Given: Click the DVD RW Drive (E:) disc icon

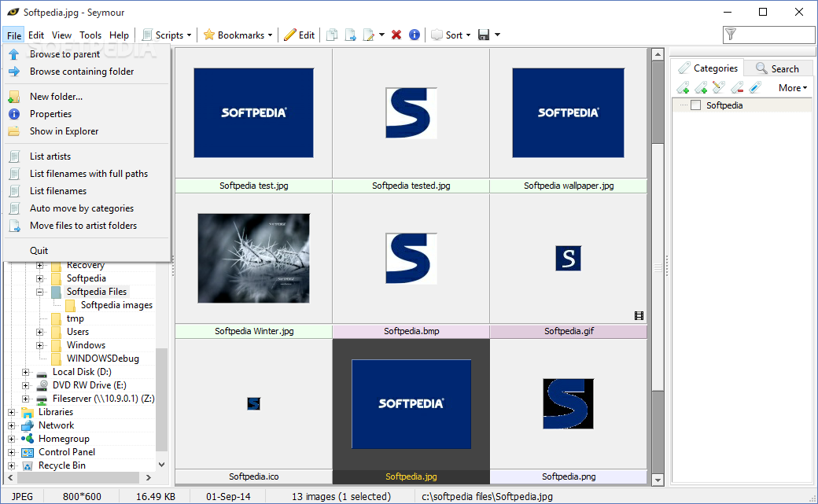Looking at the screenshot, I should pyautogui.click(x=42, y=385).
